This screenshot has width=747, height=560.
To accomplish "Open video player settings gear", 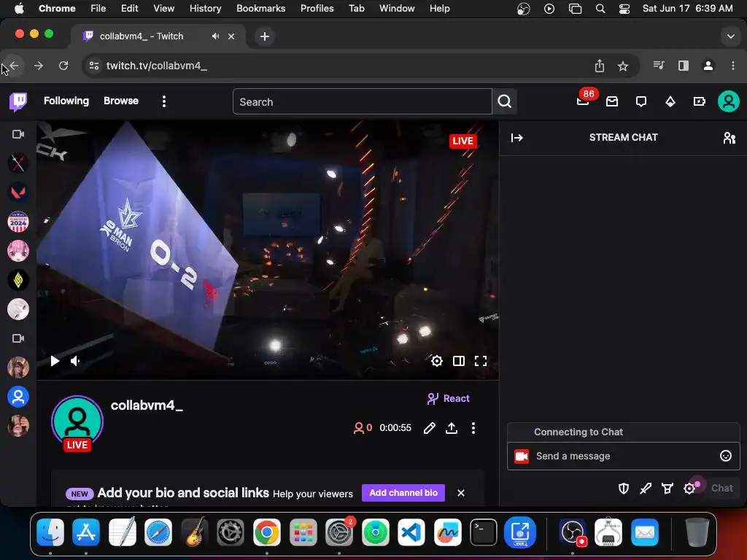I will 437,361.
